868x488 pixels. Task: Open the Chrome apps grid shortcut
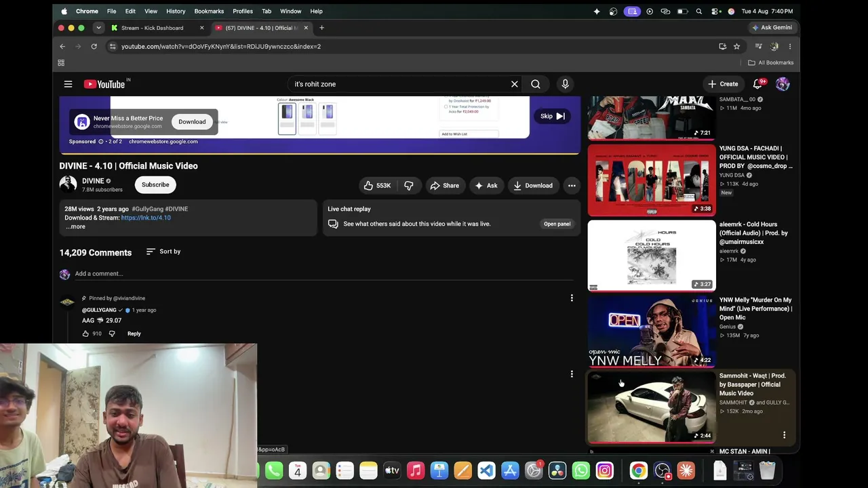[x=61, y=63]
